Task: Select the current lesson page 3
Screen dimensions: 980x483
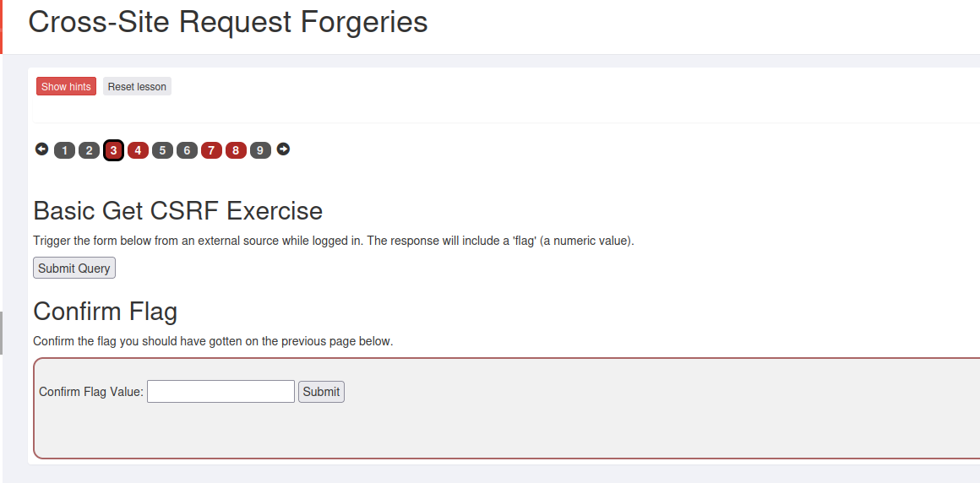Action: coord(113,150)
